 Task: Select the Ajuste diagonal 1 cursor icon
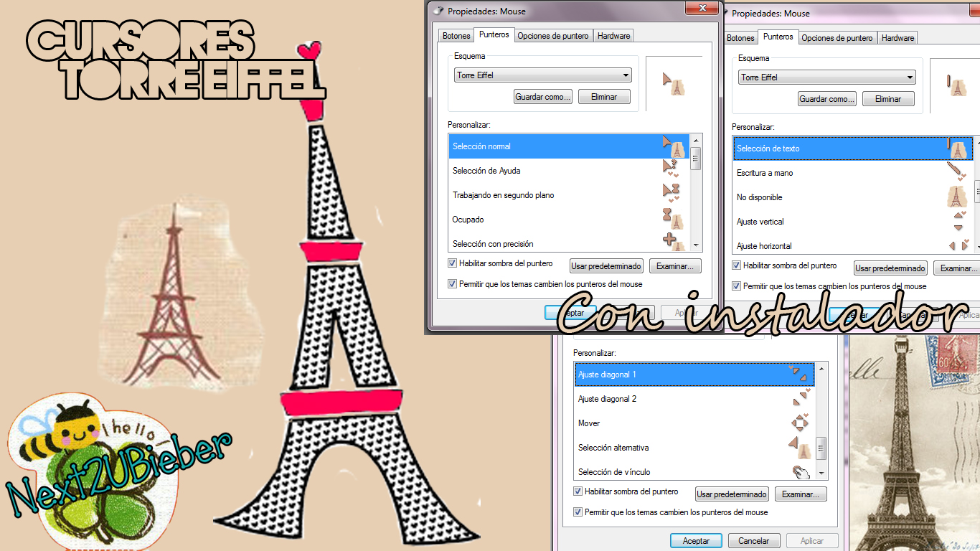pyautogui.click(x=798, y=374)
